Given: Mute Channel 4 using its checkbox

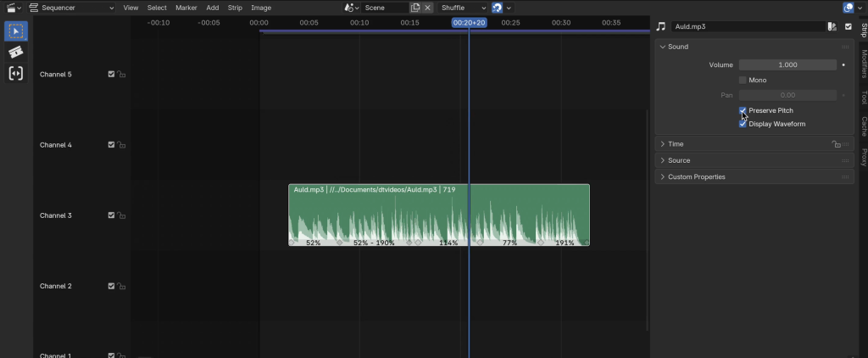Looking at the screenshot, I should click(x=112, y=145).
